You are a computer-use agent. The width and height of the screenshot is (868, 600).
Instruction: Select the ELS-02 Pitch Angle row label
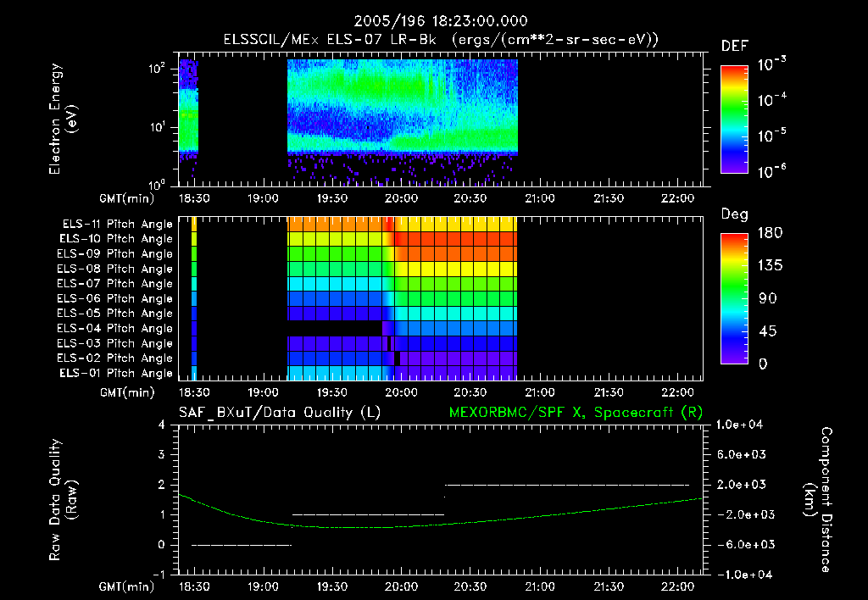tap(115, 358)
